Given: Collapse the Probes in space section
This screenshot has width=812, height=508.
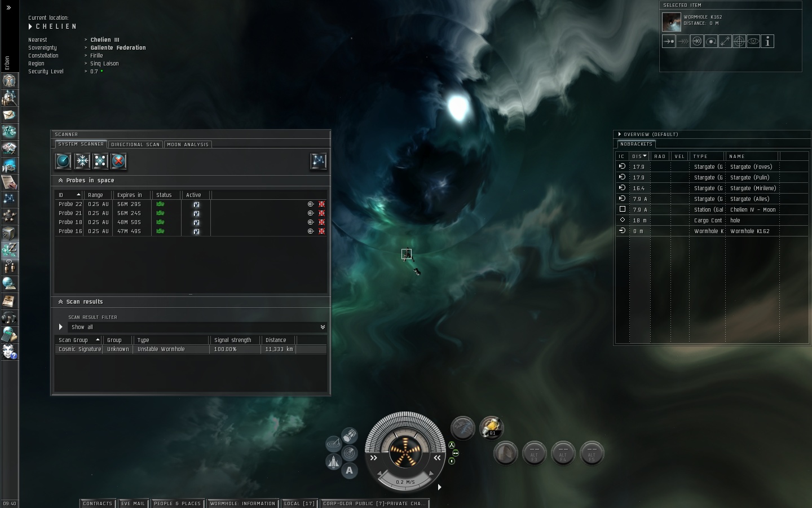Looking at the screenshot, I should [60, 181].
